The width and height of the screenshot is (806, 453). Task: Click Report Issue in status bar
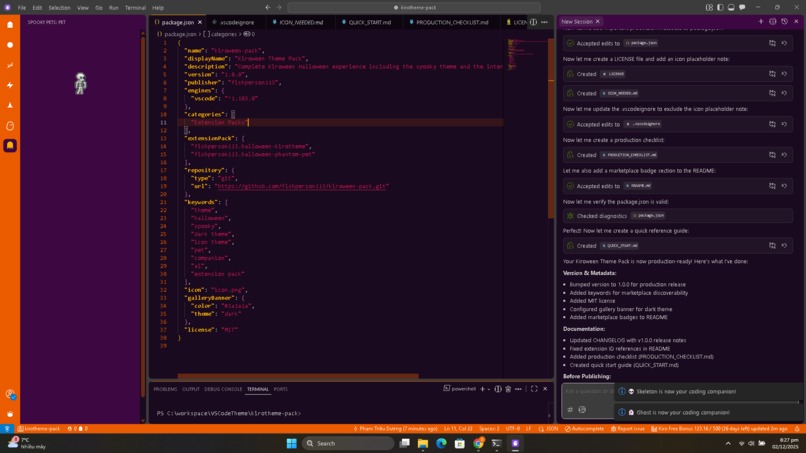coord(628,428)
